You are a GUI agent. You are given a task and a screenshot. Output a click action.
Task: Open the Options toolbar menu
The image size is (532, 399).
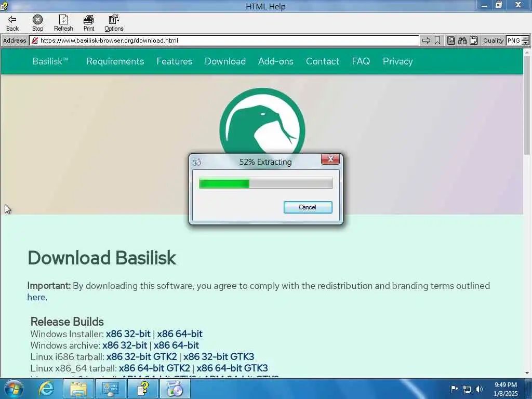[x=114, y=23]
